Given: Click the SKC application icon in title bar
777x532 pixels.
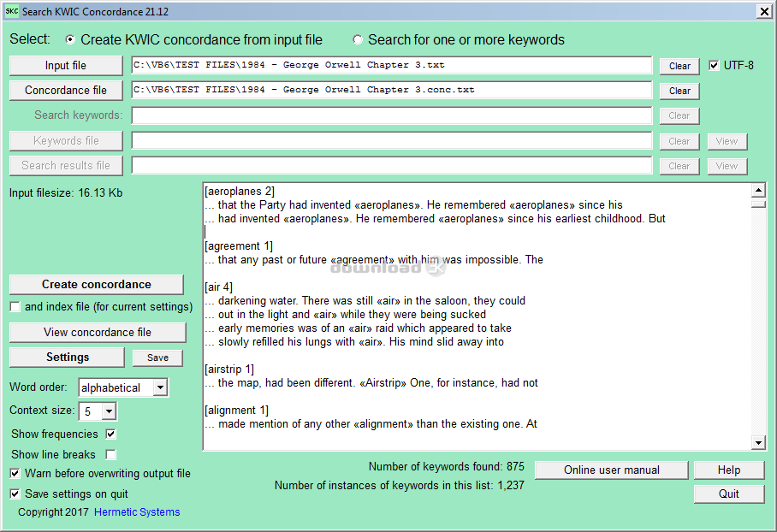Looking at the screenshot, I should tap(12, 11).
